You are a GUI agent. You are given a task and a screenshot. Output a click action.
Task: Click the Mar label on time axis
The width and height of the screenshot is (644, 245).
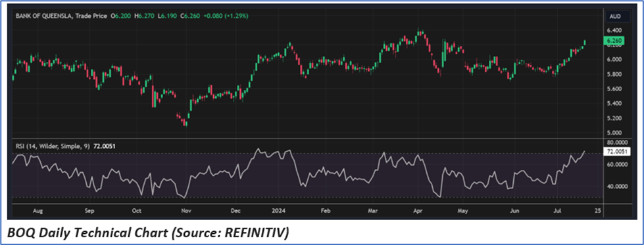coord(372,212)
